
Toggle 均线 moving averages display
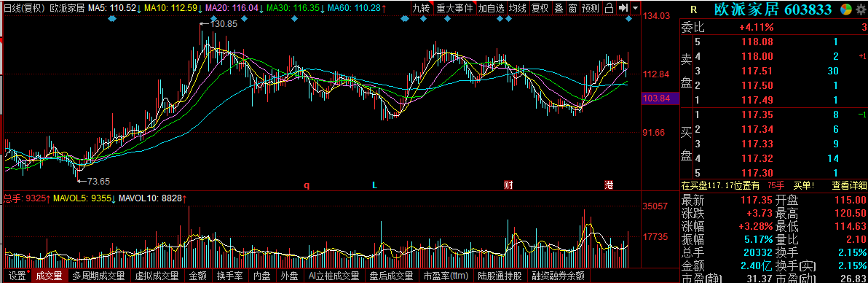[x=518, y=8]
